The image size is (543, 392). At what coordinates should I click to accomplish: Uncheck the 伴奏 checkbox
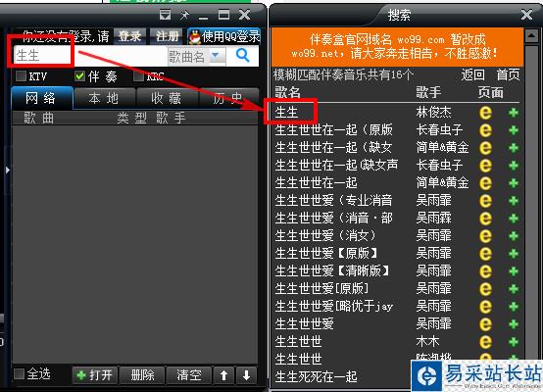(79, 75)
